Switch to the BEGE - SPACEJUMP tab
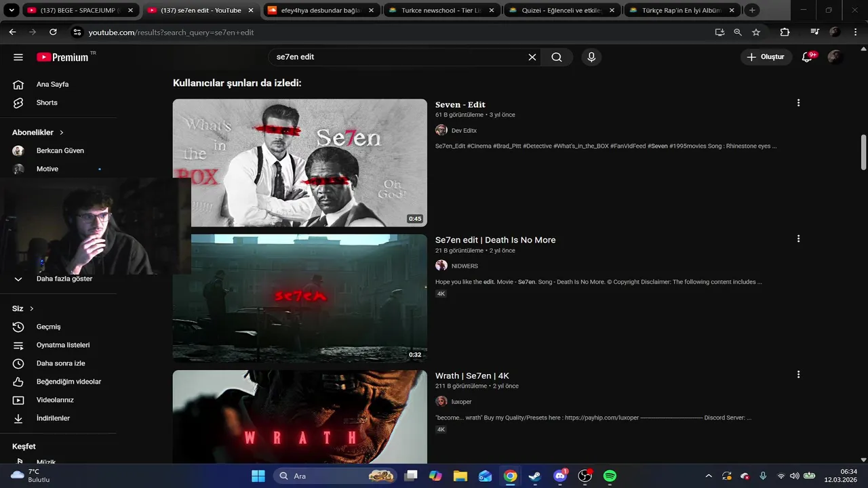868x488 pixels. (x=79, y=10)
